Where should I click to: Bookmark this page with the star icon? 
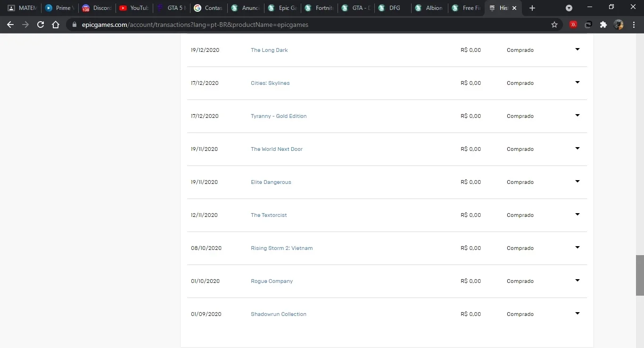(x=554, y=25)
